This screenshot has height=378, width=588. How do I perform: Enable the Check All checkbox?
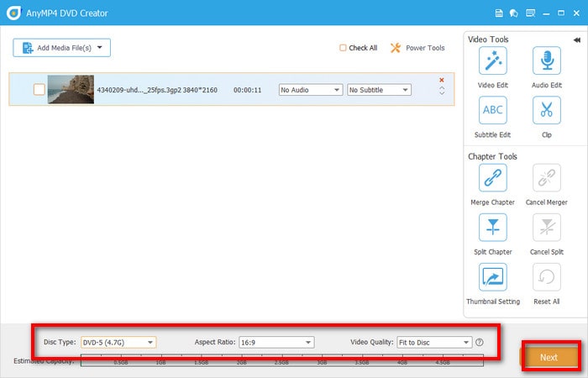point(343,48)
